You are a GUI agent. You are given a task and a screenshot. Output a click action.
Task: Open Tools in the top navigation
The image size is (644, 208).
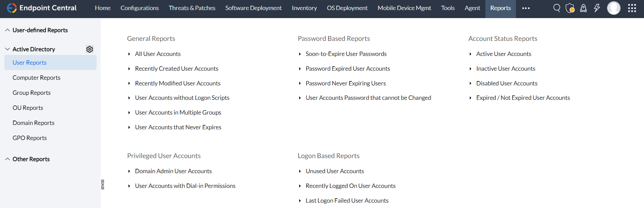coord(447,8)
